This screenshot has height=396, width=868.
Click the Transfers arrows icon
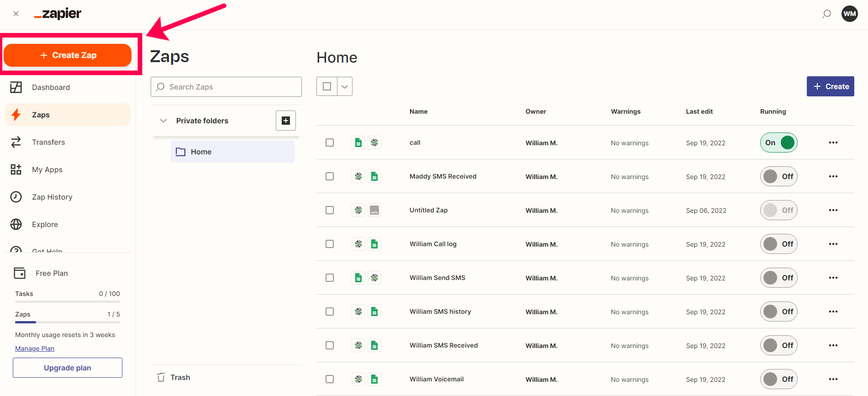[x=16, y=142]
